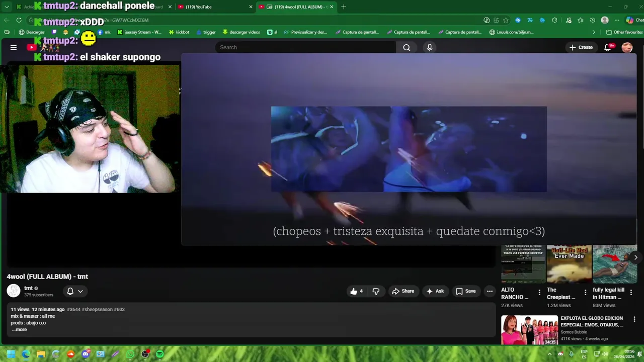Open the tmt channel name link
Image resolution: width=644 pixels, height=362 pixels.
(x=28, y=288)
